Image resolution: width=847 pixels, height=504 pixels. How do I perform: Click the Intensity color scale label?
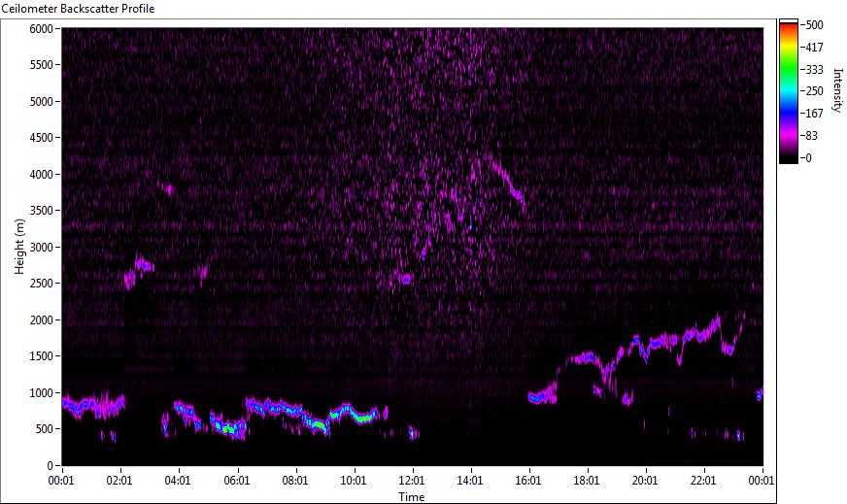coord(837,90)
